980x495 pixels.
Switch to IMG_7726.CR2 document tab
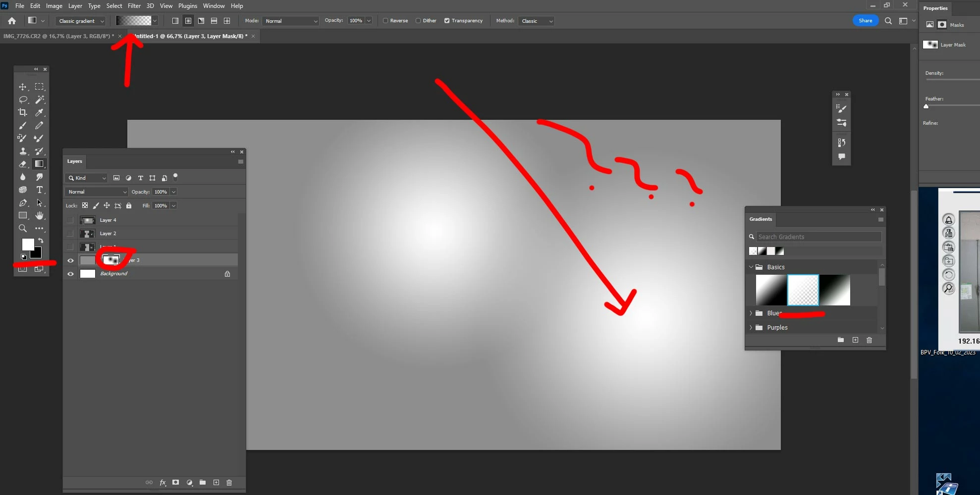pyautogui.click(x=58, y=36)
